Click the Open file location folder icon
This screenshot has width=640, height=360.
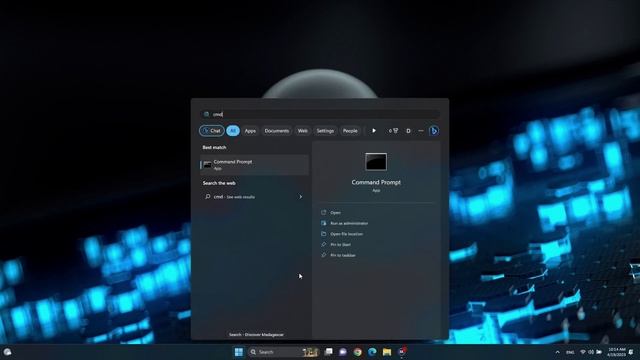[324, 234]
